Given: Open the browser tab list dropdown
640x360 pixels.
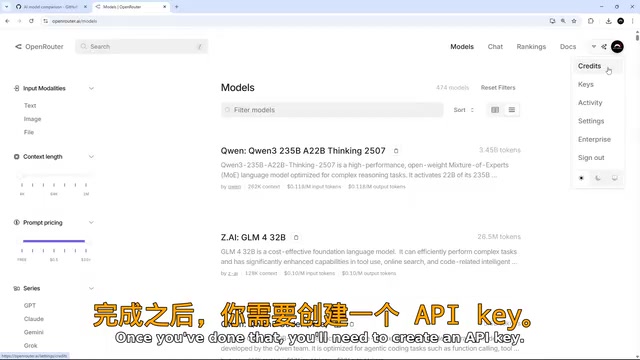Looking at the screenshot, I should pyautogui.click(x=6, y=7).
